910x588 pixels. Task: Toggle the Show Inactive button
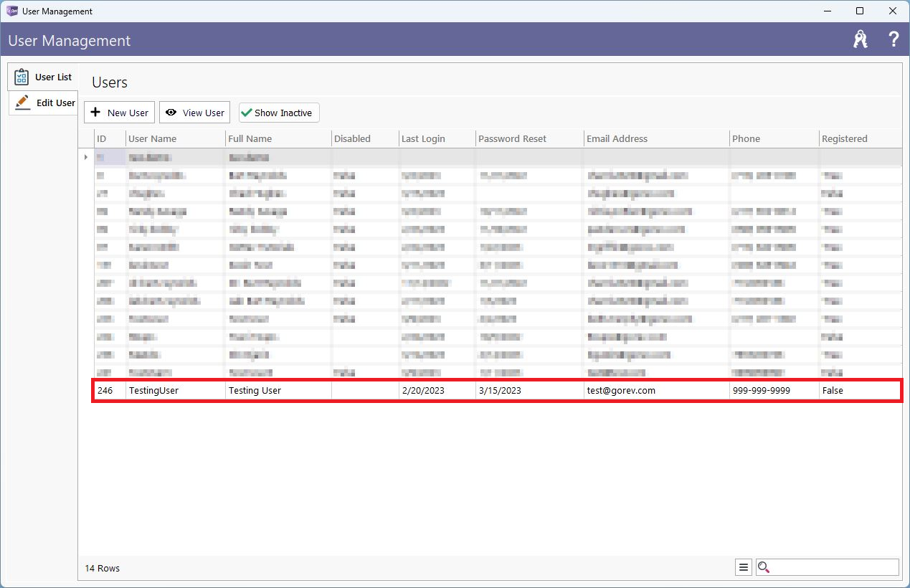click(x=279, y=113)
